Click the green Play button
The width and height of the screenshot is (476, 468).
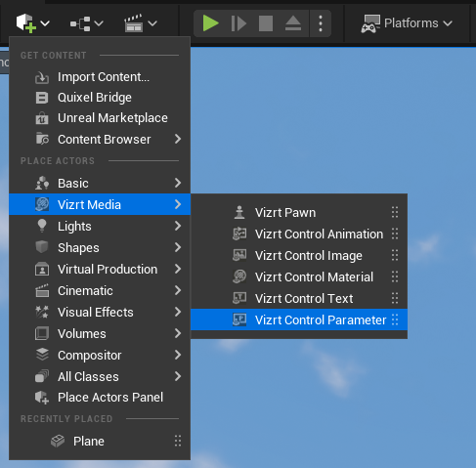pyautogui.click(x=210, y=23)
